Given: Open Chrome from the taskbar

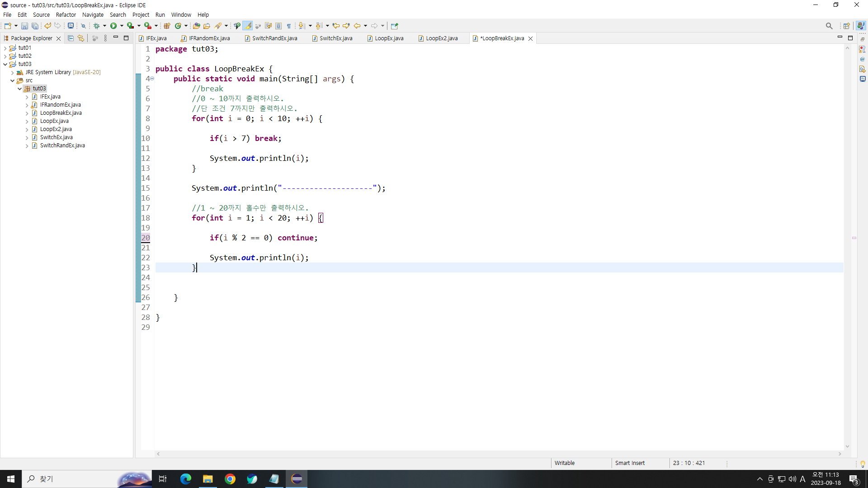Looking at the screenshot, I should 230,479.
